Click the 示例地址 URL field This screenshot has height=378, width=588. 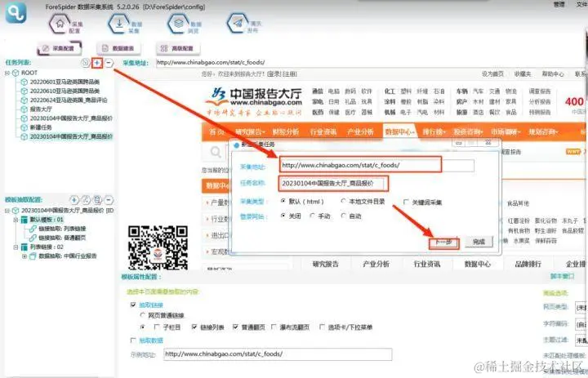tap(278, 354)
